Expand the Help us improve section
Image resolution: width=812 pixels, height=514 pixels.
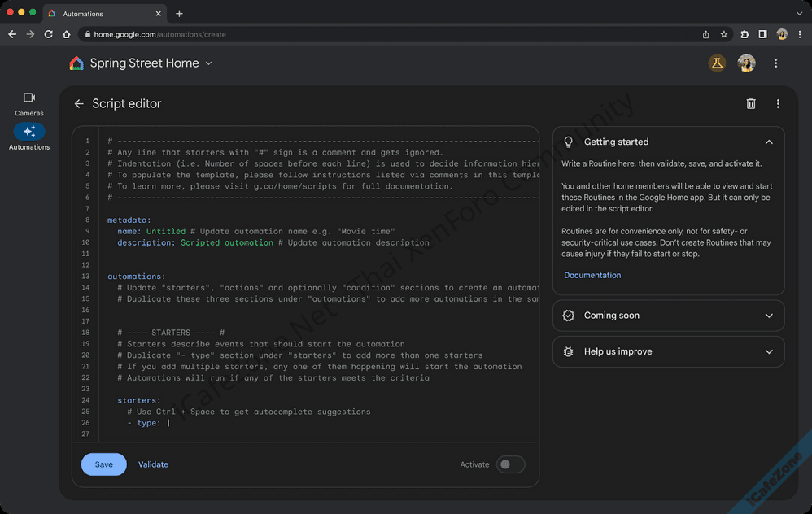768,352
